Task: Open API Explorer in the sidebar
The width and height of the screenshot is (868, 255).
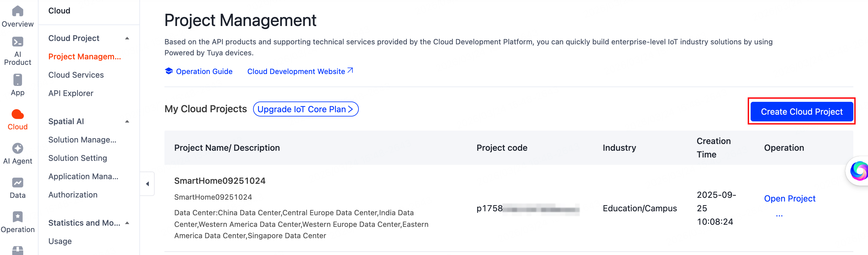Action: (x=71, y=93)
